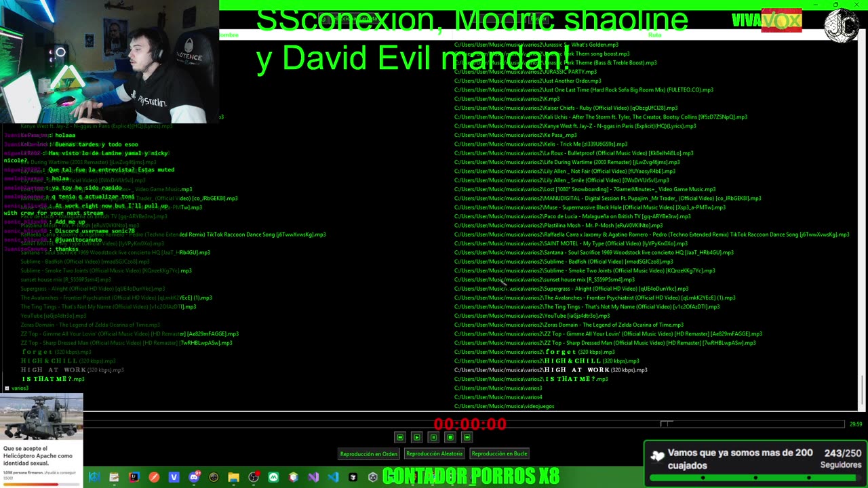
Task: Select Lily Allen _ Not Fair path row
Action: pyautogui.click(x=564, y=171)
